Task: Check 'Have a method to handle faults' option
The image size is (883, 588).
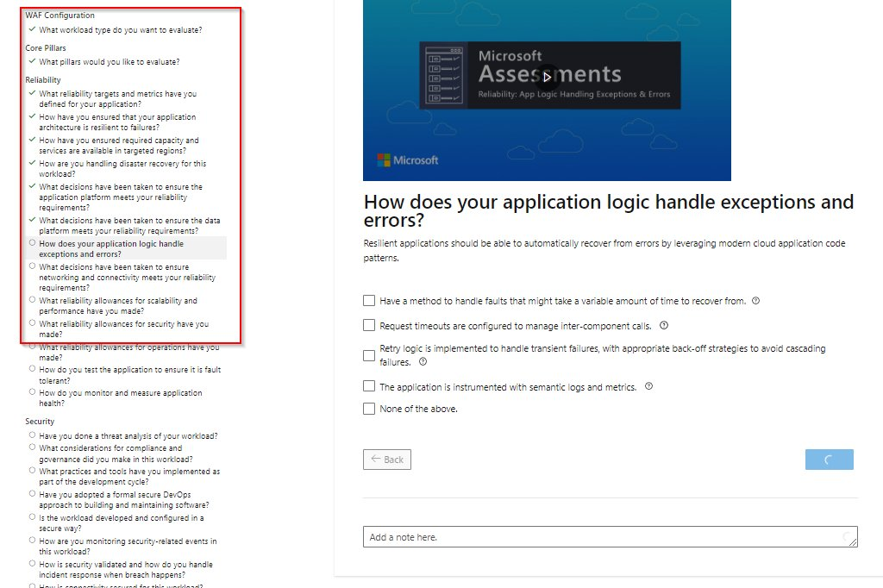Action: click(x=369, y=301)
